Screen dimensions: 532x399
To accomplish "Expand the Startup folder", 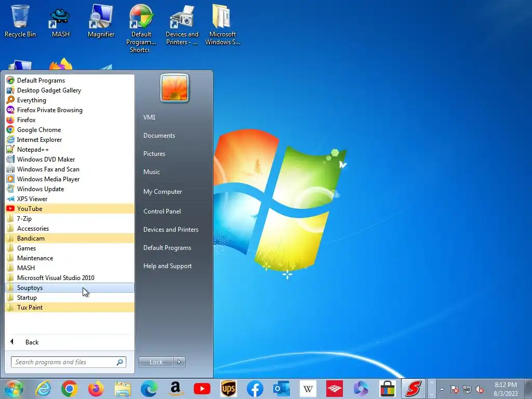I will pyautogui.click(x=70, y=297).
